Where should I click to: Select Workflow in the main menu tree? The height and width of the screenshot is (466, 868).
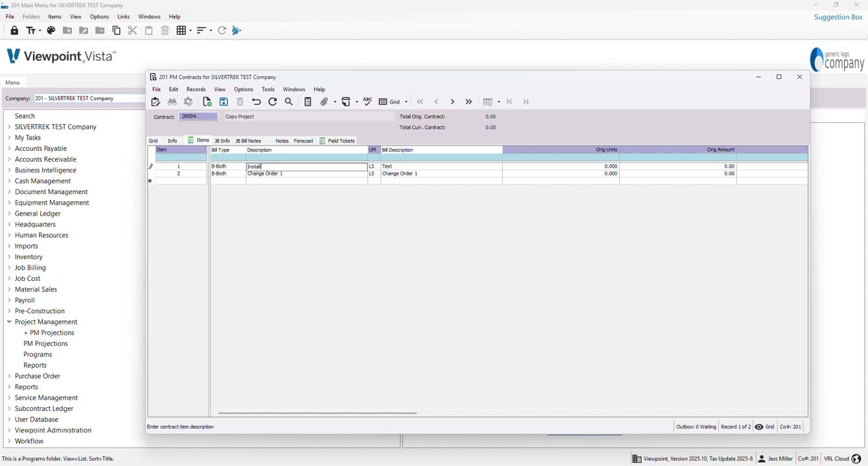29,441
